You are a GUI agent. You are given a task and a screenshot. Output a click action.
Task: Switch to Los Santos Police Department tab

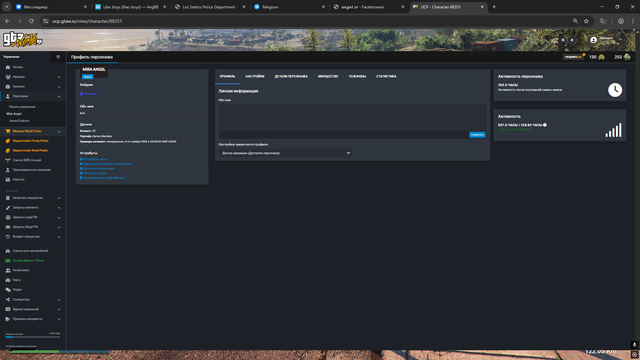pos(210,7)
